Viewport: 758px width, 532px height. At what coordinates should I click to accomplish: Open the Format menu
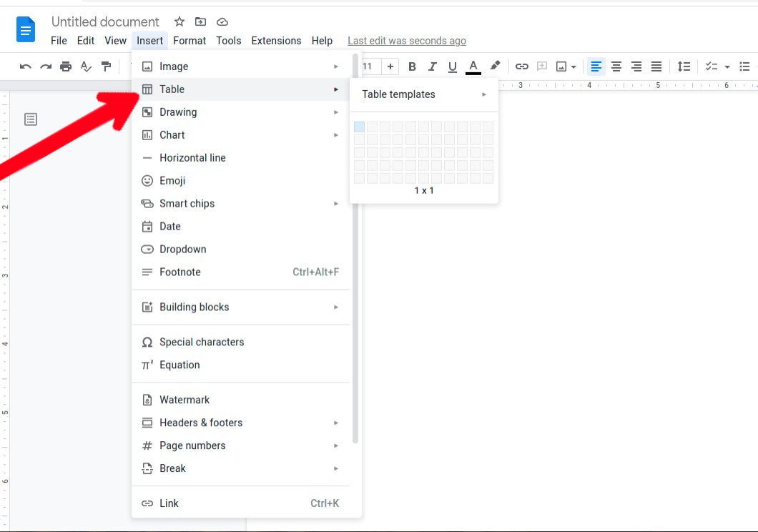coord(189,41)
